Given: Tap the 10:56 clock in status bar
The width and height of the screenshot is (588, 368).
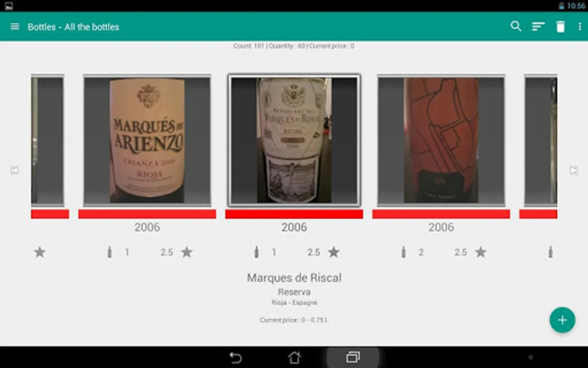Looking at the screenshot, I should coord(576,6).
